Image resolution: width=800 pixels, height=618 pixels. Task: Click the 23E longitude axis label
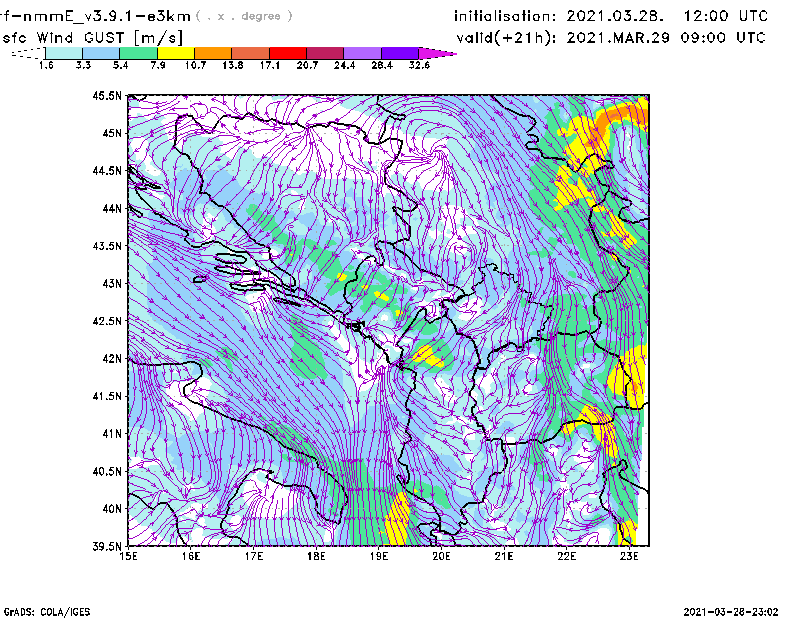[x=629, y=557]
